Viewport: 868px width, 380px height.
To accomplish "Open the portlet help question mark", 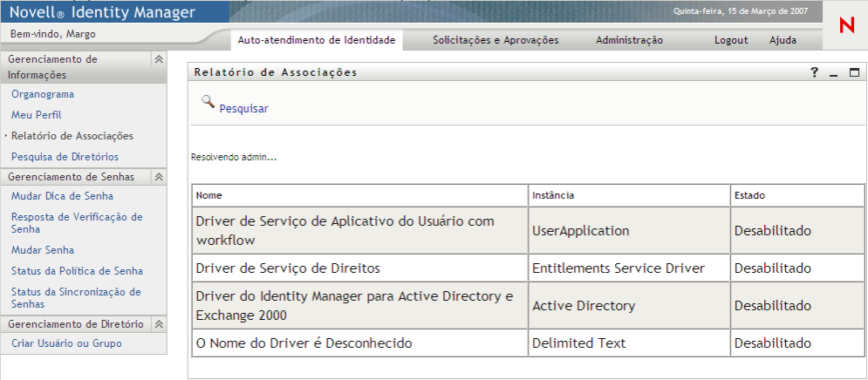I will click(x=815, y=73).
